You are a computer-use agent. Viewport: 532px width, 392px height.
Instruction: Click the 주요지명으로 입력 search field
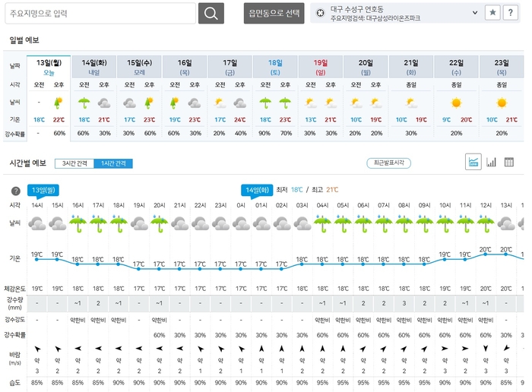100,13
